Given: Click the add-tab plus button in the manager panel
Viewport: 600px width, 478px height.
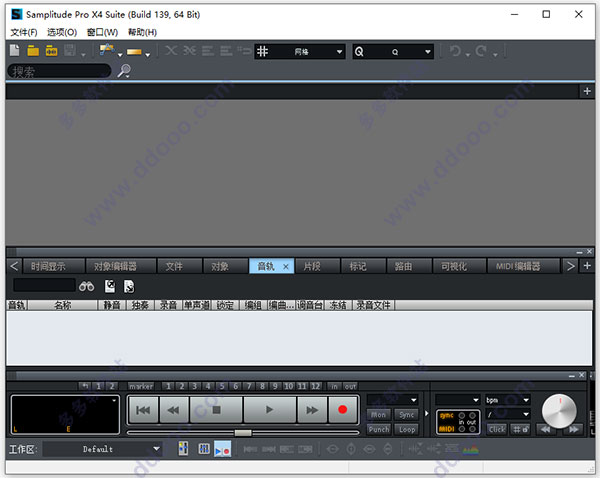Looking at the screenshot, I should pos(587,266).
